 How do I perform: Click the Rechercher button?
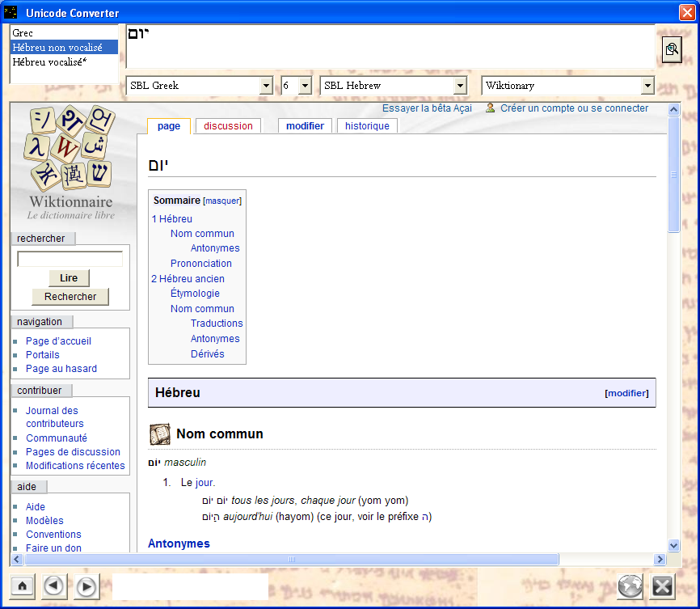pyautogui.click(x=70, y=297)
